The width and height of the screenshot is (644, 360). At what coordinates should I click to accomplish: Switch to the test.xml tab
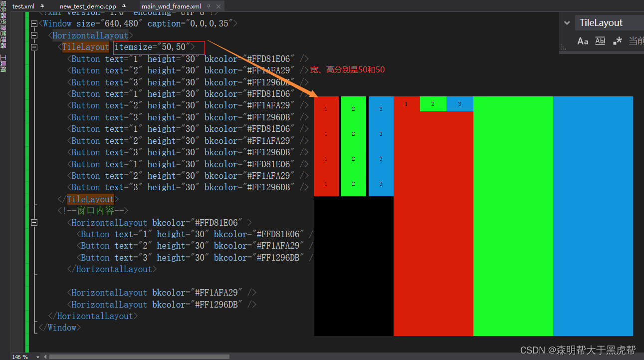point(23,6)
